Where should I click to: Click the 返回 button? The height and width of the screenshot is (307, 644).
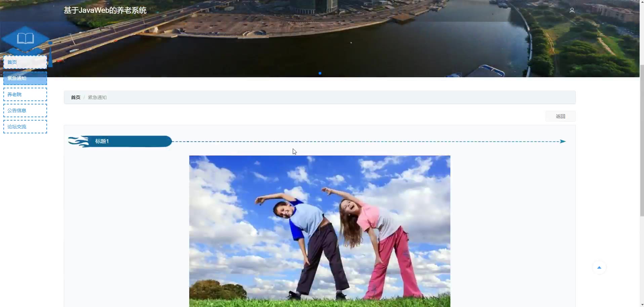point(560,116)
